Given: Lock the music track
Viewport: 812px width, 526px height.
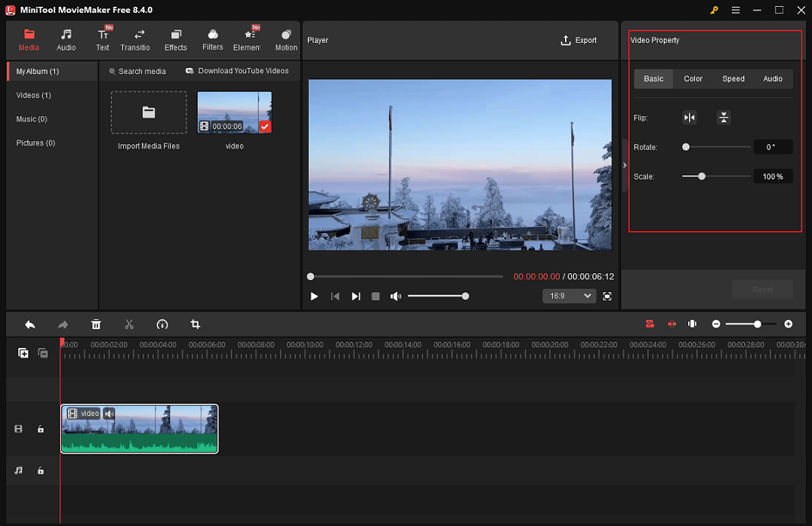Looking at the screenshot, I should pos(40,470).
